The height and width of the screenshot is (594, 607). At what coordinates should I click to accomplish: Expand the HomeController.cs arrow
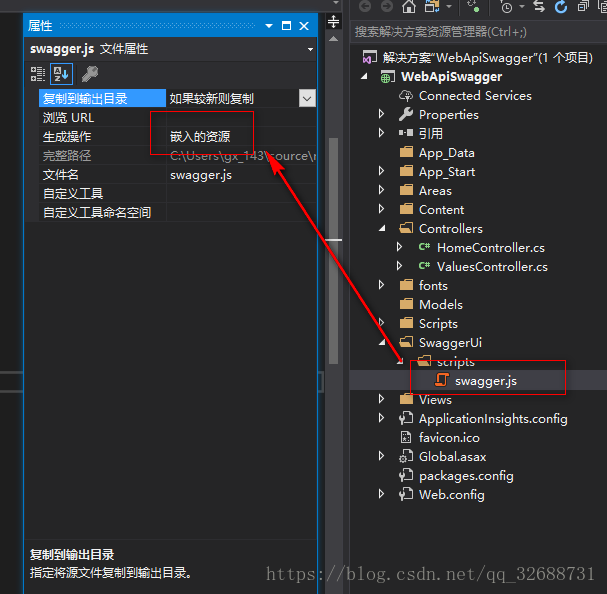point(400,247)
